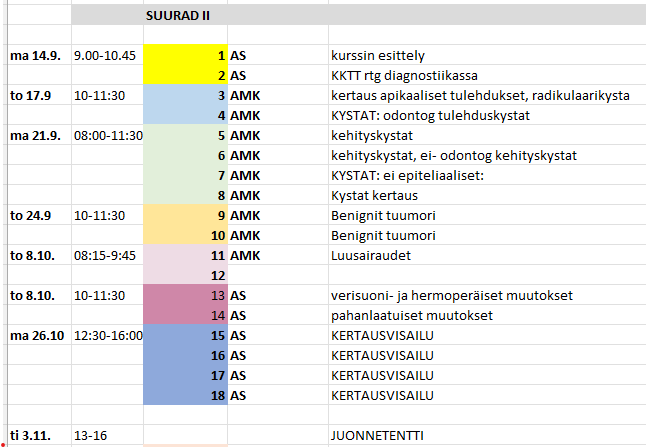646x448 pixels.
Task: Select the SUURAD II header cell
Action: tap(185, 15)
